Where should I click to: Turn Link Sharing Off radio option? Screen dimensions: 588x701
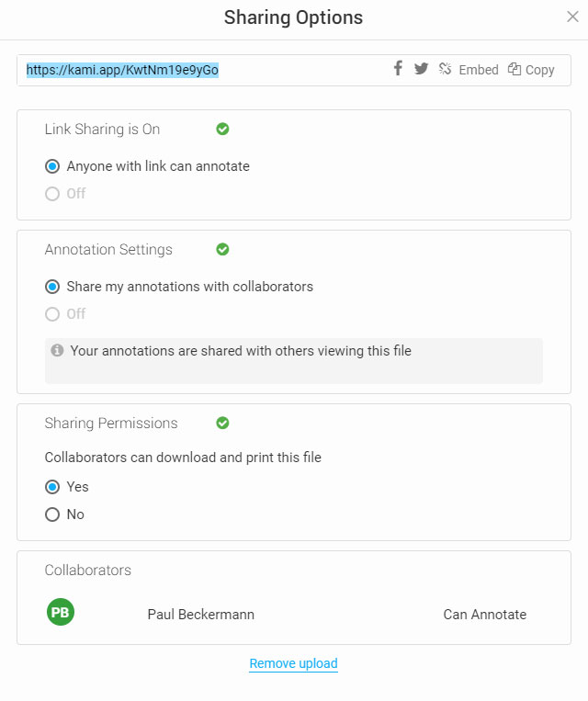tap(52, 194)
